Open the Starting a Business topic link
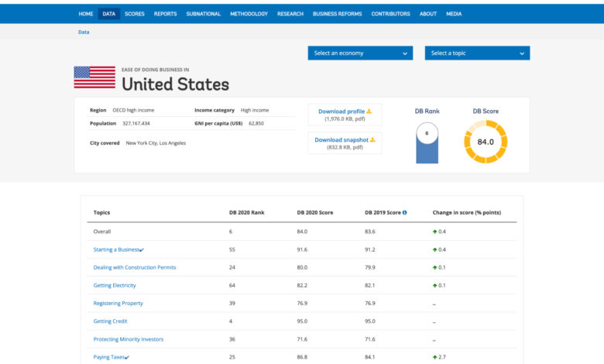 tap(116, 249)
